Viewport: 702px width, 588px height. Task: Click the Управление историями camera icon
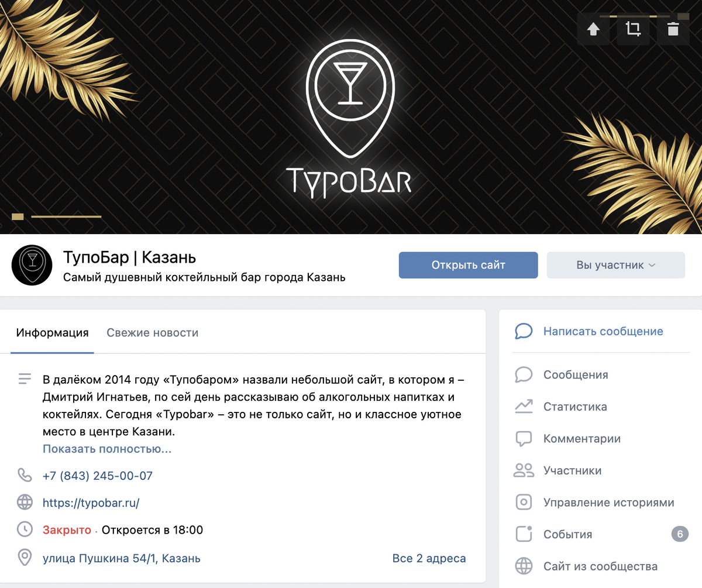click(x=524, y=503)
